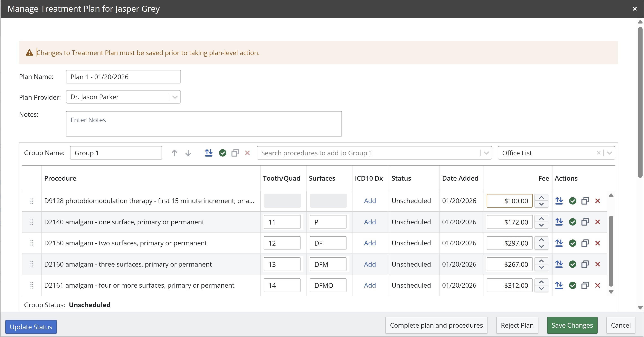Click green complete checkmark for Group 1
This screenshot has width=644, height=337.
tap(222, 153)
